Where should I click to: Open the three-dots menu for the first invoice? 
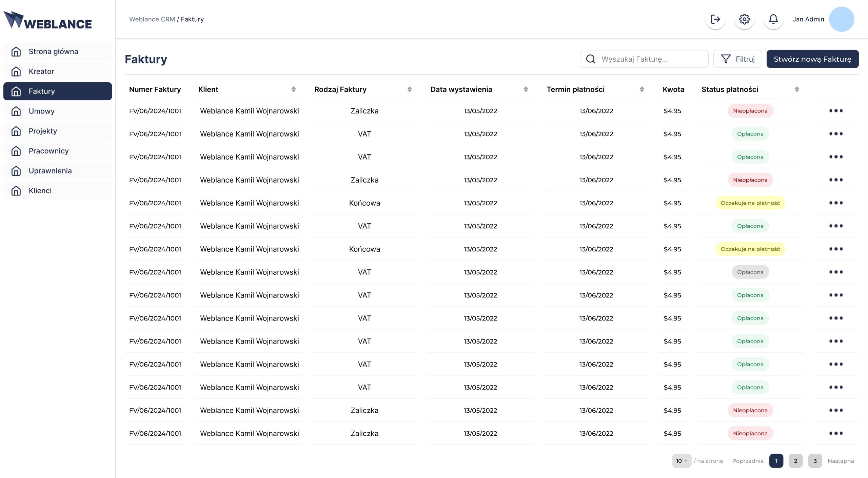tap(836, 111)
